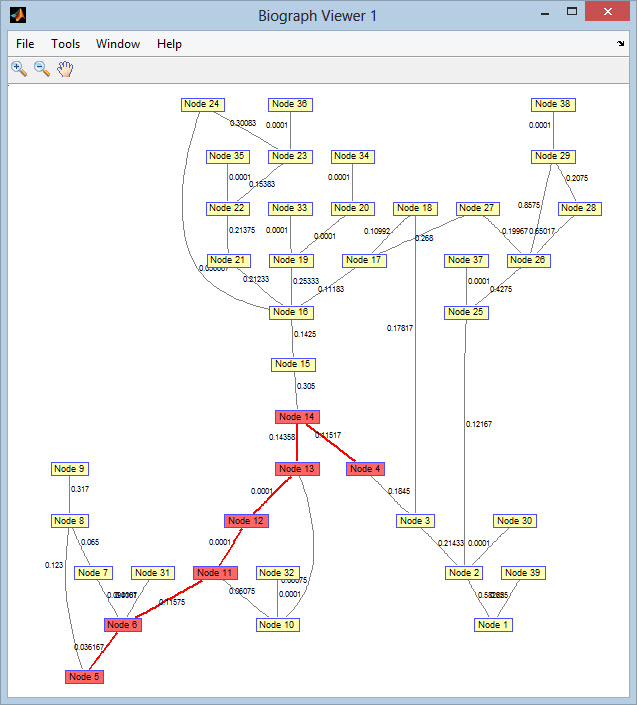The width and height of the screenshot is (637, 705).
Task: Activate the Pan hand tool
Action: [x=65, y=69]
